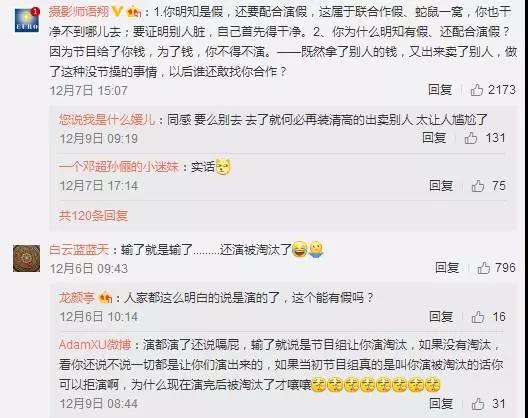Expand 共120条回复 to view all replies
The height and width of the screenshot is (418, 528).
pos(93,216)
